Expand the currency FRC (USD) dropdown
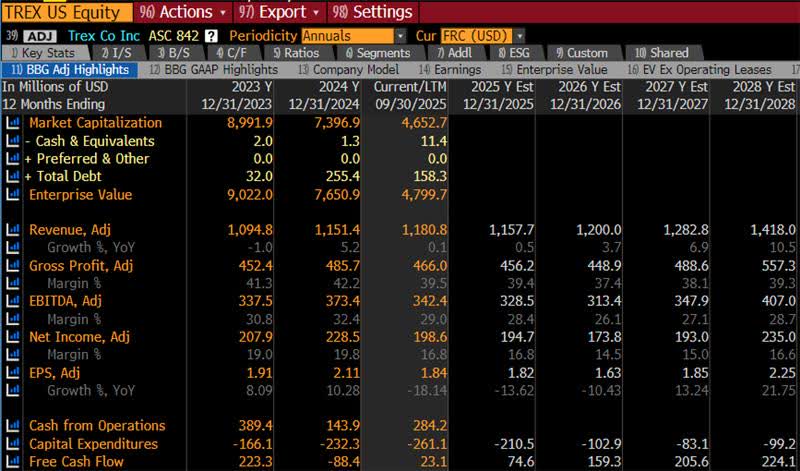Viewport: 800px width, 471px height. (x=519, y=36)
